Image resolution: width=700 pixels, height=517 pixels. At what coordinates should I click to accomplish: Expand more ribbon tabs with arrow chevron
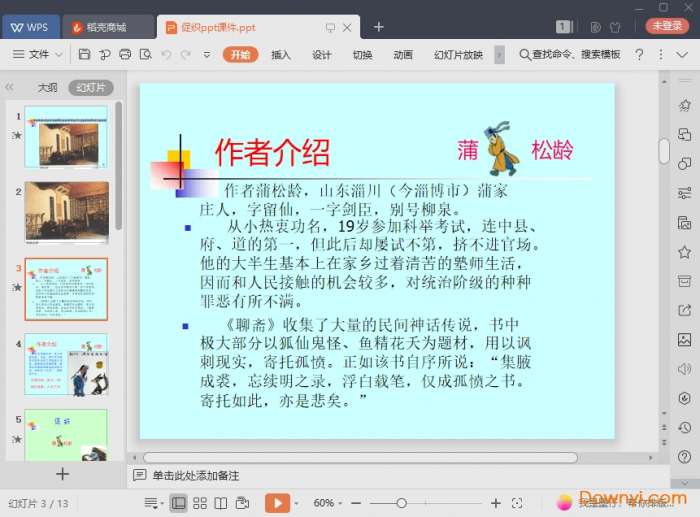pos(499,54)
